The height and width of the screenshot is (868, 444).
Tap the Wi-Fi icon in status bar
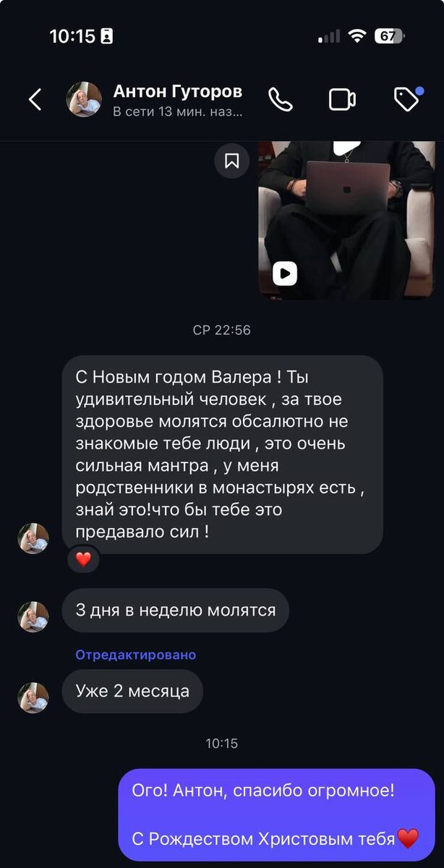(357, 36)
